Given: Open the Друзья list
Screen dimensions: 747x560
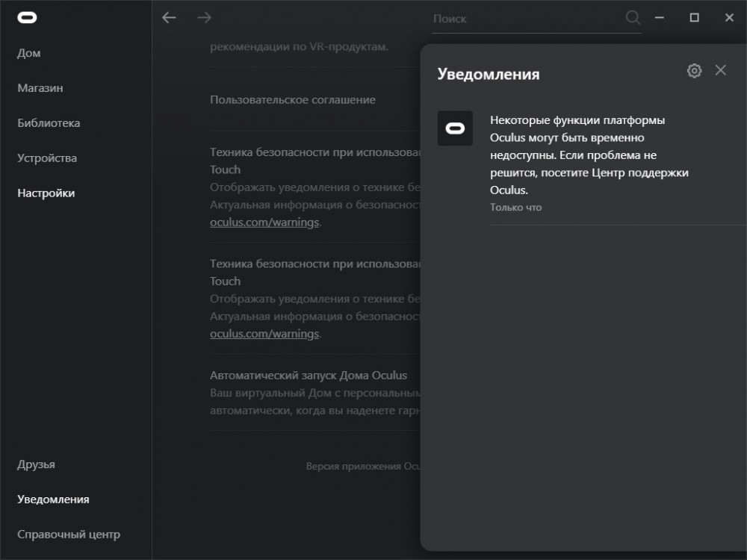Looking at the screenshot, I should pyautogui.click(x=36, y=464).
